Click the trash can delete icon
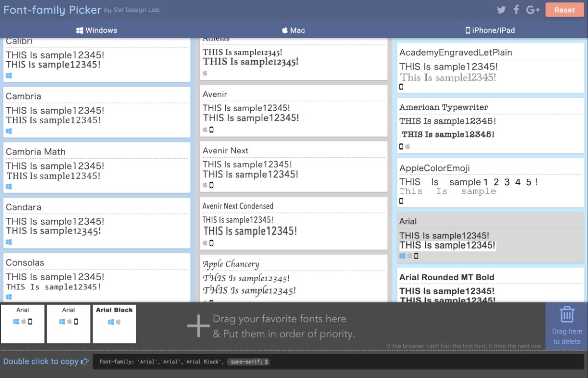Image resolution: width=588 pixels, height=378 pixels. click(567, 314)
